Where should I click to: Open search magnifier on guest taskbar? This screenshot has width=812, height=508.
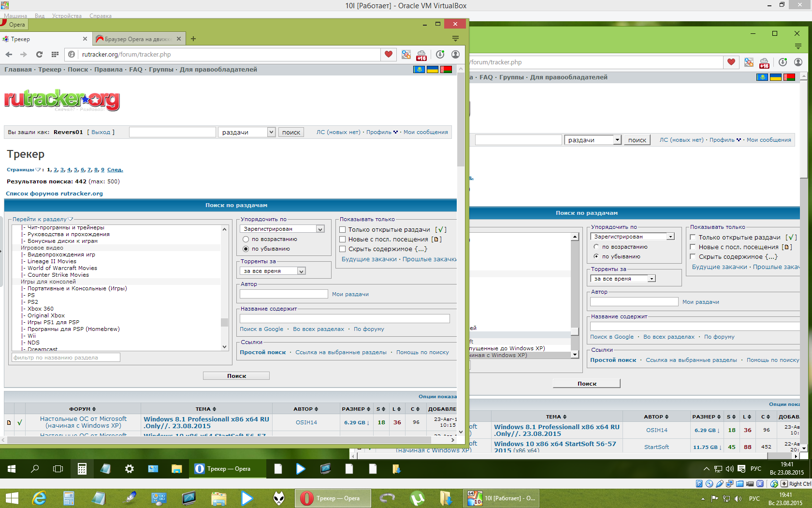pyautogui.click(x=35, y=469)
